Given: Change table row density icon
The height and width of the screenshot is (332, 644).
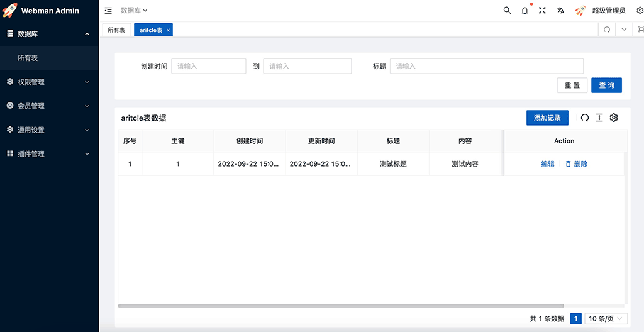Looking at the screenshot, I should (x=599, y=118).
